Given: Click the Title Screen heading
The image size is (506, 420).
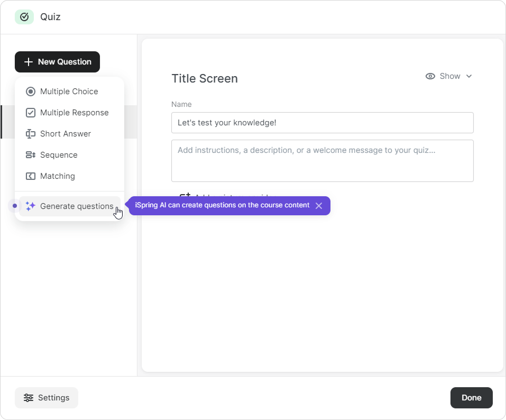Looking at the screenshot, I should [x=205, y=79].
